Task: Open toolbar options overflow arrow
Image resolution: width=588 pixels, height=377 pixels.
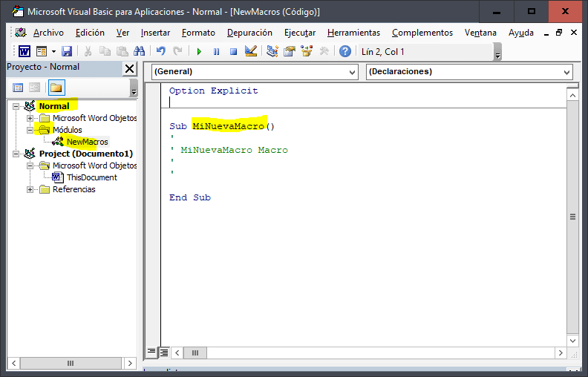Action: tap(497, 53)
